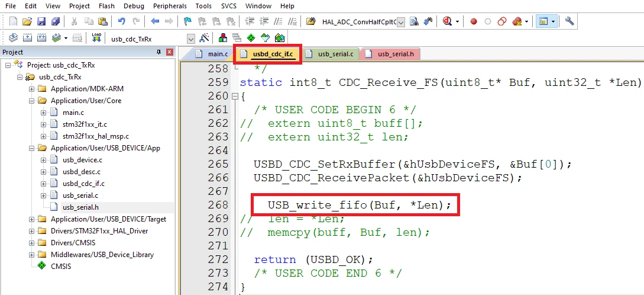Expand the HAL_ADC_ConvHalfCpltC find combo box
The height and width of the screenshot is (295, 644).
401,22
